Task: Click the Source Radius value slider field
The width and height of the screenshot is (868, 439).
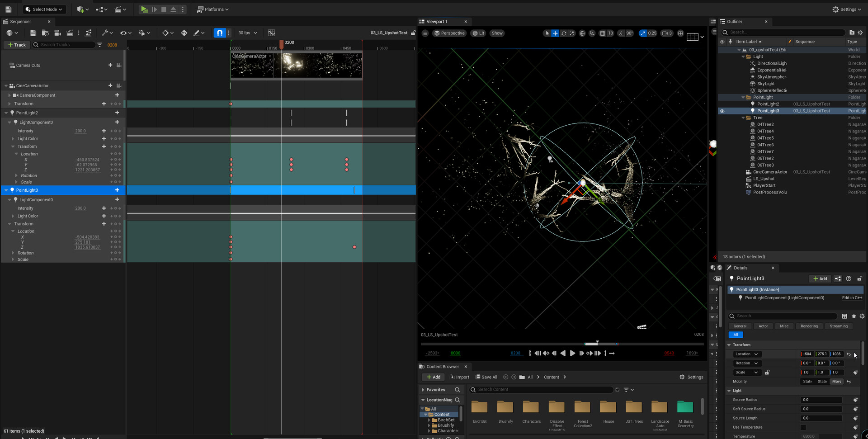Action: (x=821, y=400)
